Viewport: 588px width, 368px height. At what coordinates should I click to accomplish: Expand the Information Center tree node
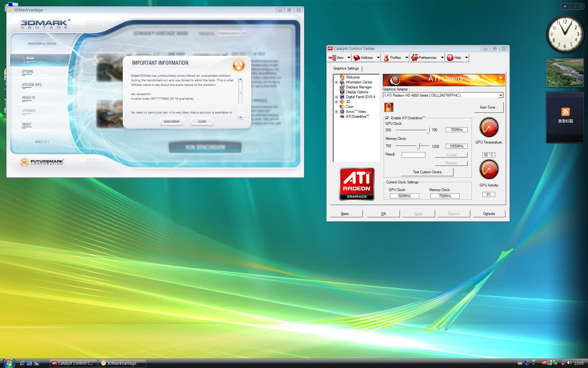click(x=336, y=82)
